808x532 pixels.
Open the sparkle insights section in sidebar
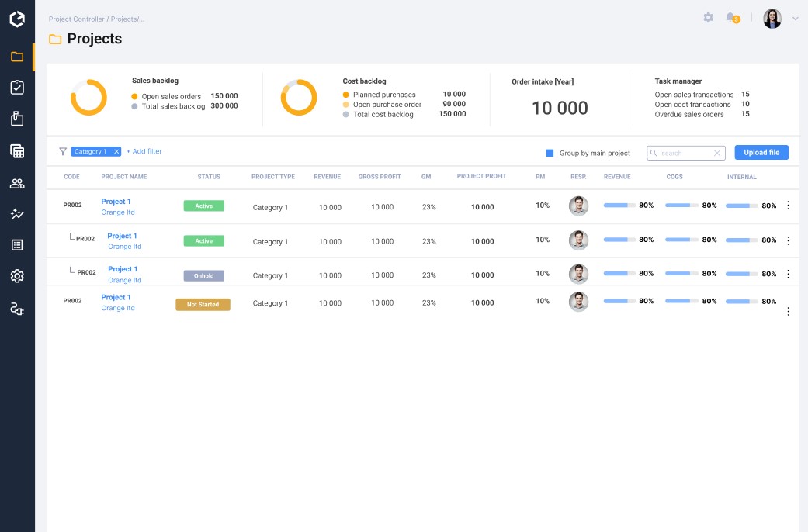click(x=17, y=214)
